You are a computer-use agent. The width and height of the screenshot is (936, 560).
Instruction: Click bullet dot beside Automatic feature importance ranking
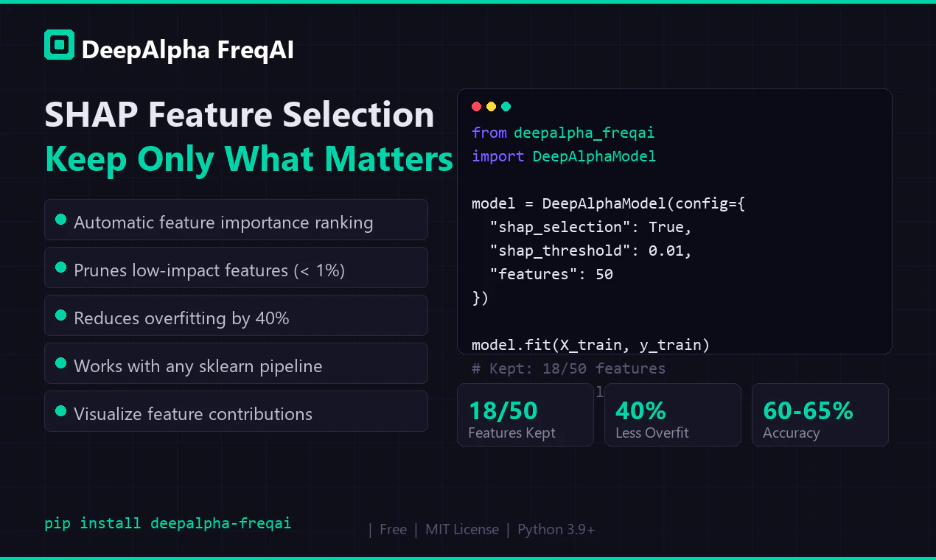point(61,220)
